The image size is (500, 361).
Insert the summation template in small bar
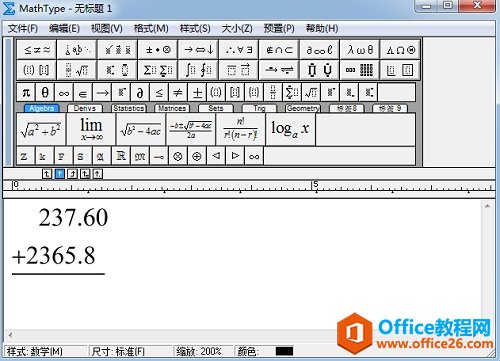292,92
